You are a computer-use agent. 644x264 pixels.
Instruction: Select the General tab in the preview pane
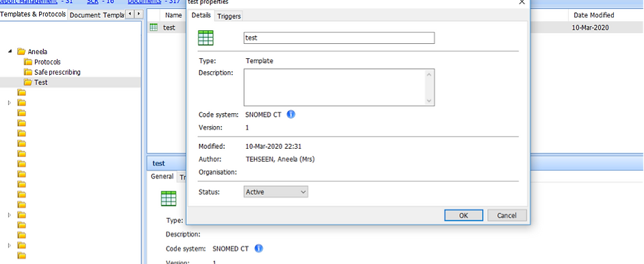pos(162,176)
